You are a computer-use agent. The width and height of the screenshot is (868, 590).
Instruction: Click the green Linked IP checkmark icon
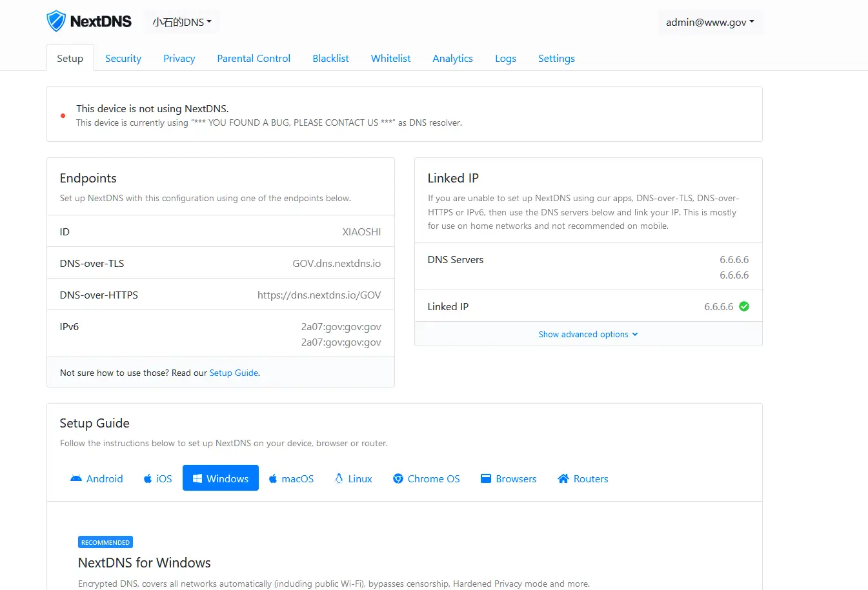[744, 306]
